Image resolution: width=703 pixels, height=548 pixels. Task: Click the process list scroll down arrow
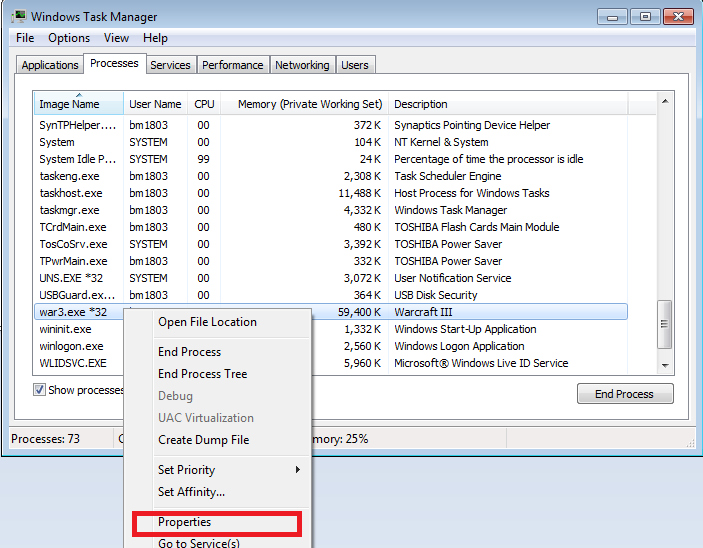(x=665, y=365)
